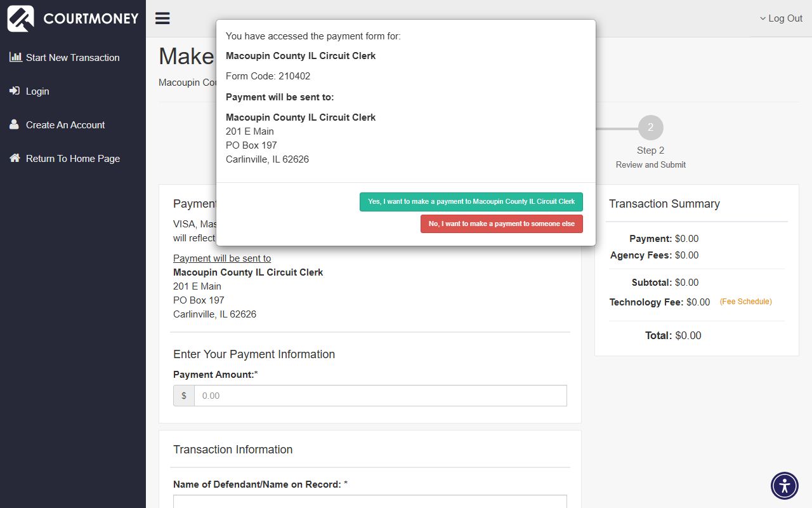
Task: Click the Transaction Information heading
Action: pyautogui.click(x=233, y=450)
